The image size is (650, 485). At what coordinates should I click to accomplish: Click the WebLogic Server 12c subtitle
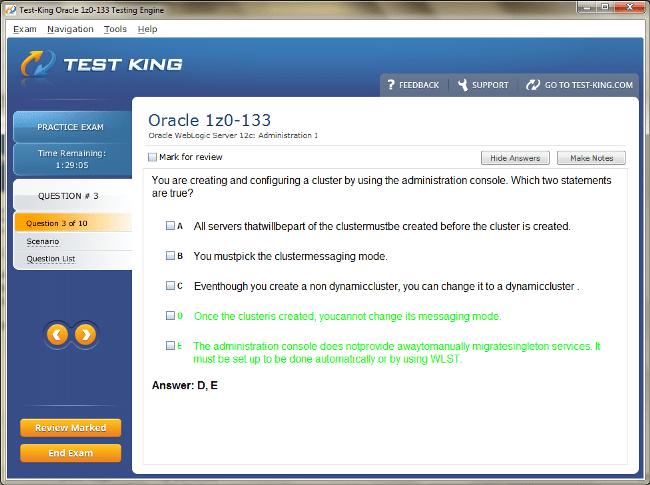[233, 136]
